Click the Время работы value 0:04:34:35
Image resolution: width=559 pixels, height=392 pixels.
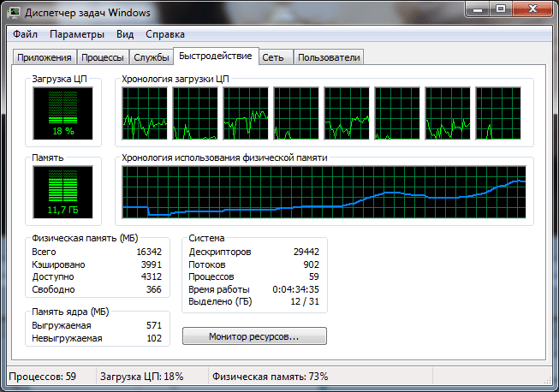tap(296, 289)
